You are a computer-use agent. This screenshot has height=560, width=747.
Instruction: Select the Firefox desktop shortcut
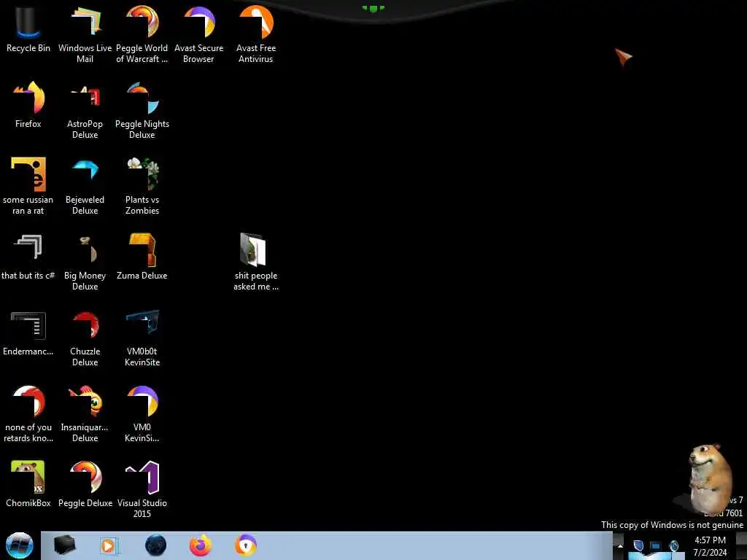click(28, 105)
